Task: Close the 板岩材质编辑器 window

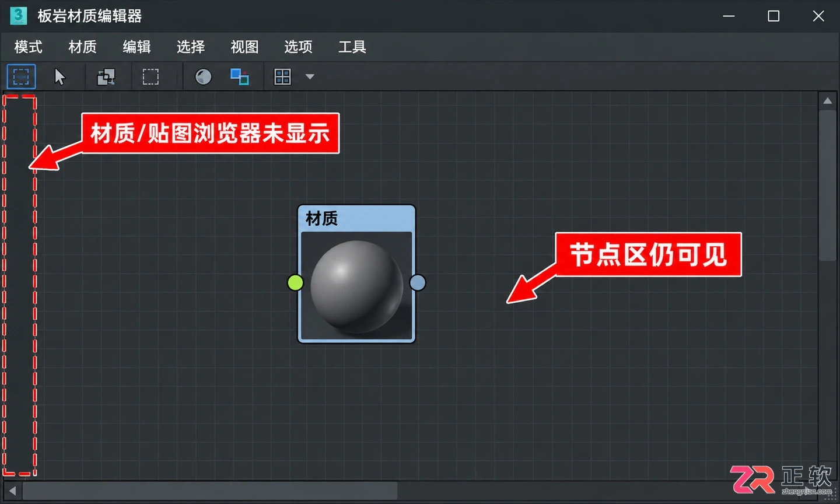Action: 818,16
